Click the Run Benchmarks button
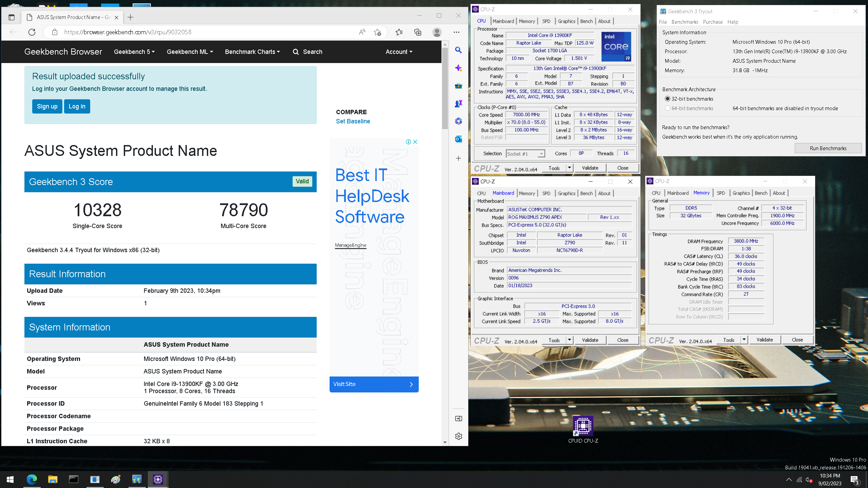 click(828, 148)
